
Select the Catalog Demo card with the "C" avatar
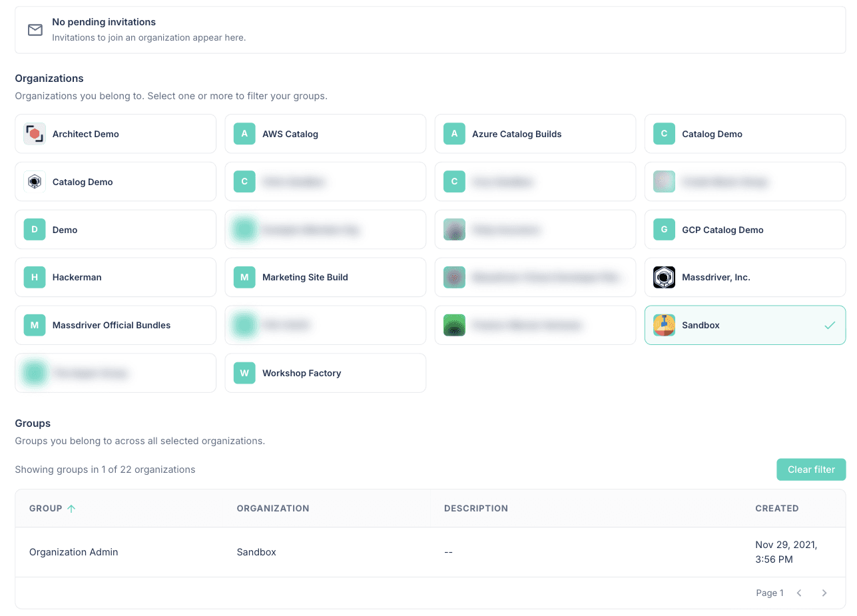[745, 134]
